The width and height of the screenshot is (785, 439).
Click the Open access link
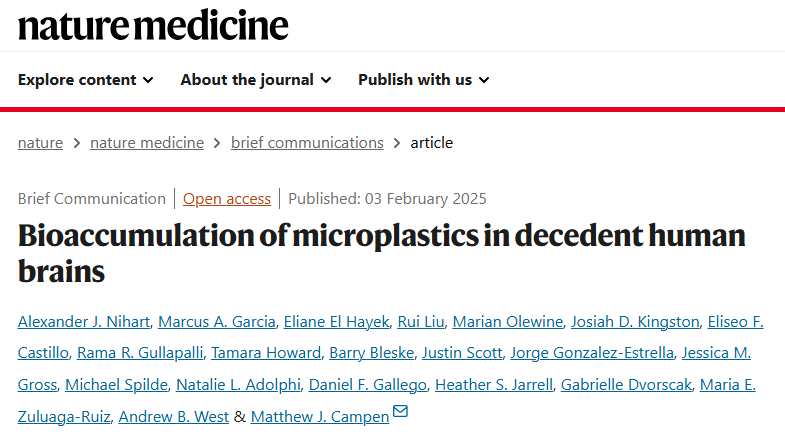pos(227,199)
